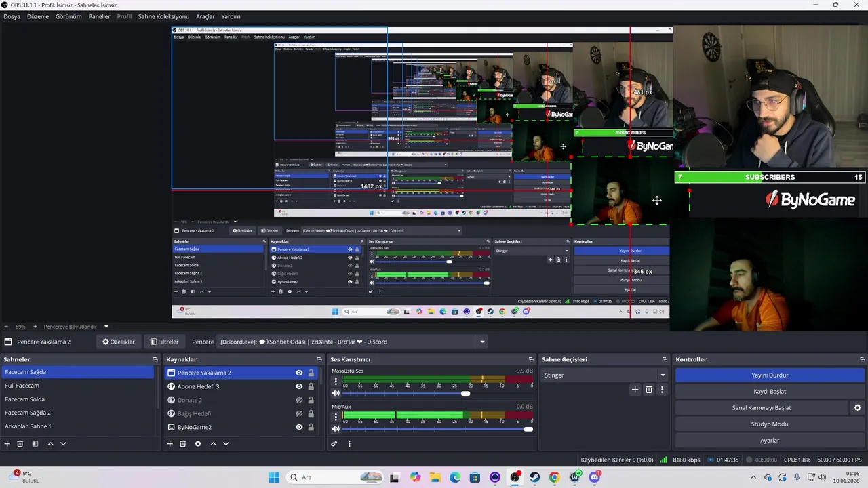This screenshot has height=488, width=868.
Task: Show the Donate 2 source
Action: pyautogui.click(x=299, y=400)
